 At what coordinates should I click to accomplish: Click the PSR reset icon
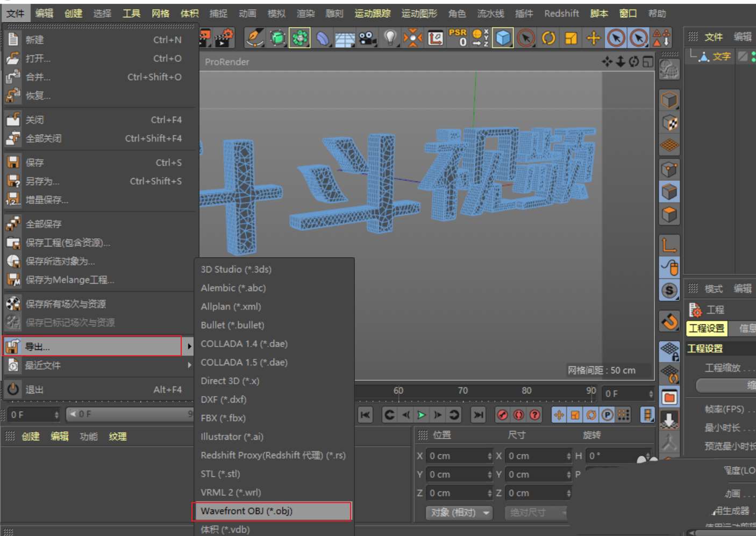click(x=458, y=38)
